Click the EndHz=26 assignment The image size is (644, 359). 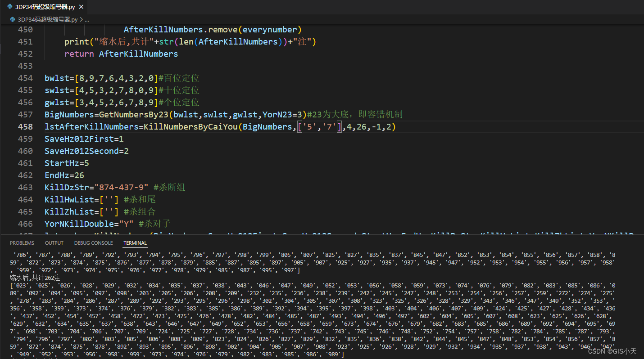click(64, 175)
